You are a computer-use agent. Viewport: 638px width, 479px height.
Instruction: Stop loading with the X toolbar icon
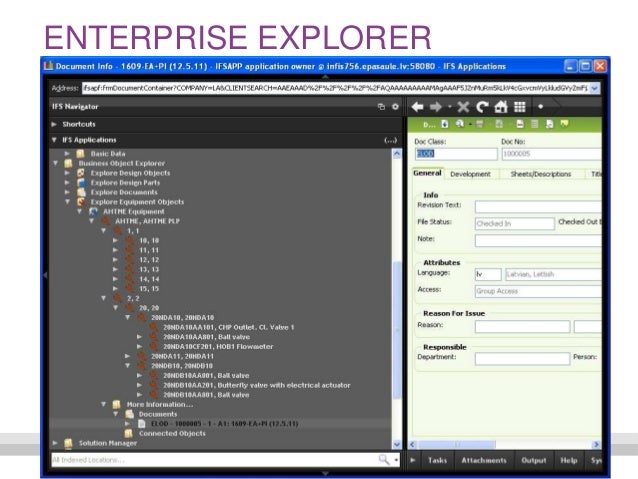[x=463, y=107]
